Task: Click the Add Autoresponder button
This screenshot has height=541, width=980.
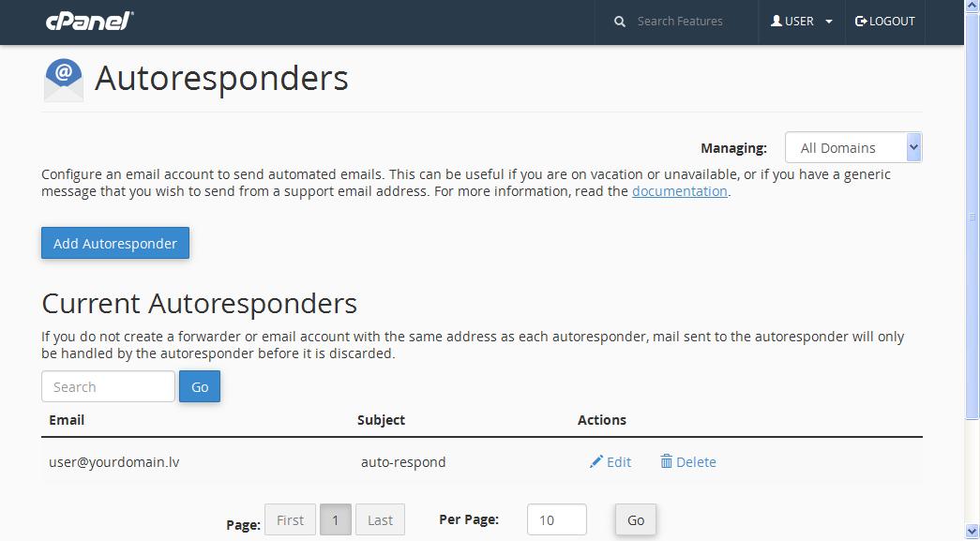Action: tap(115, 243)
